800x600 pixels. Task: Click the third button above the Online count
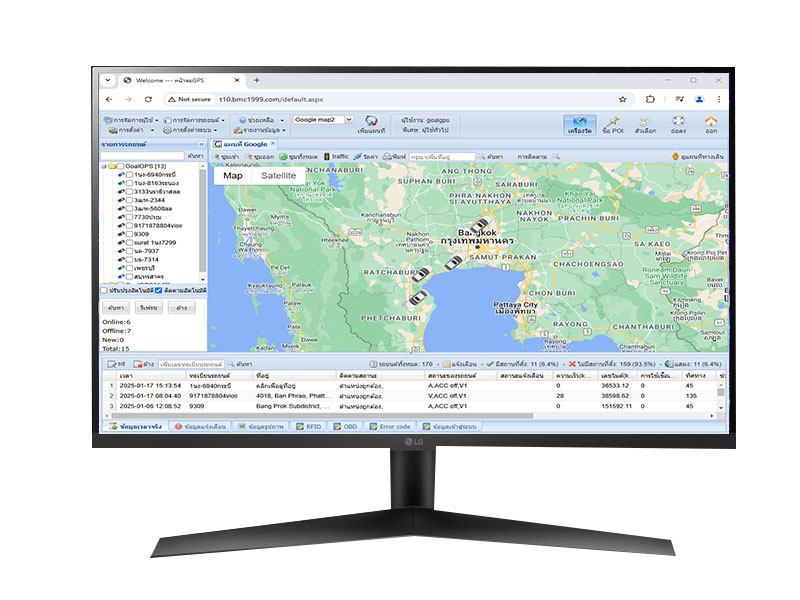click(x=182, y=308)
